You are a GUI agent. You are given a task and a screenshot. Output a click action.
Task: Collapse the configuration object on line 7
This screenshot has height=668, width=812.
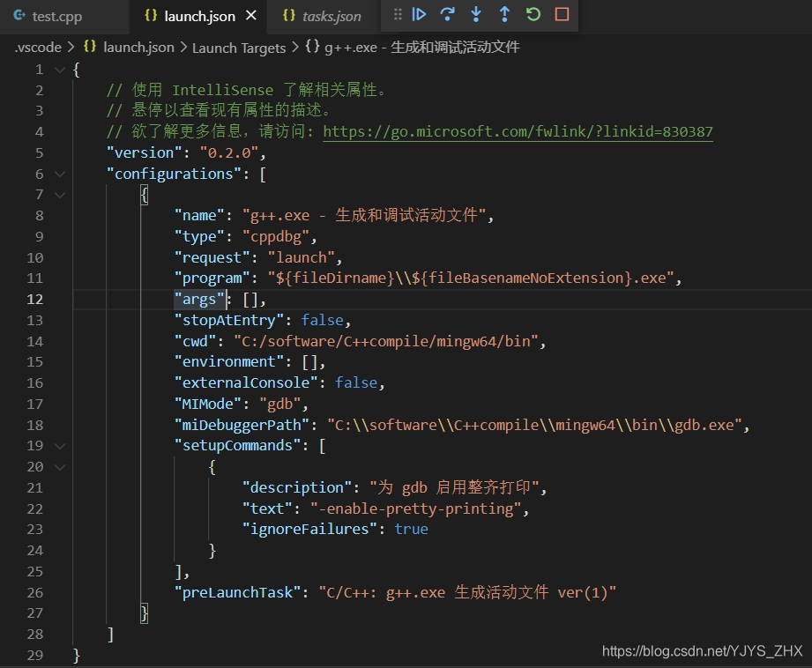coord(60,195)
